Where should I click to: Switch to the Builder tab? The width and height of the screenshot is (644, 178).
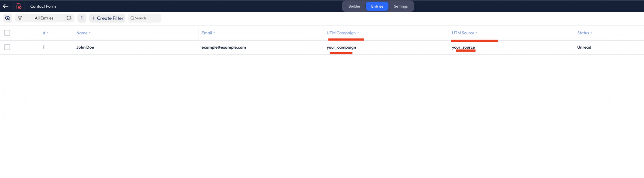(354, 6)
